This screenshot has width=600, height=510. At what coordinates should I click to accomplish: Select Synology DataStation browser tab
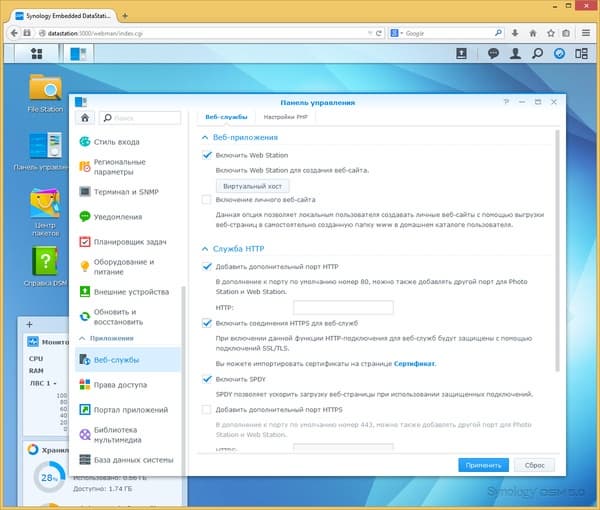(x=63, y=16)
